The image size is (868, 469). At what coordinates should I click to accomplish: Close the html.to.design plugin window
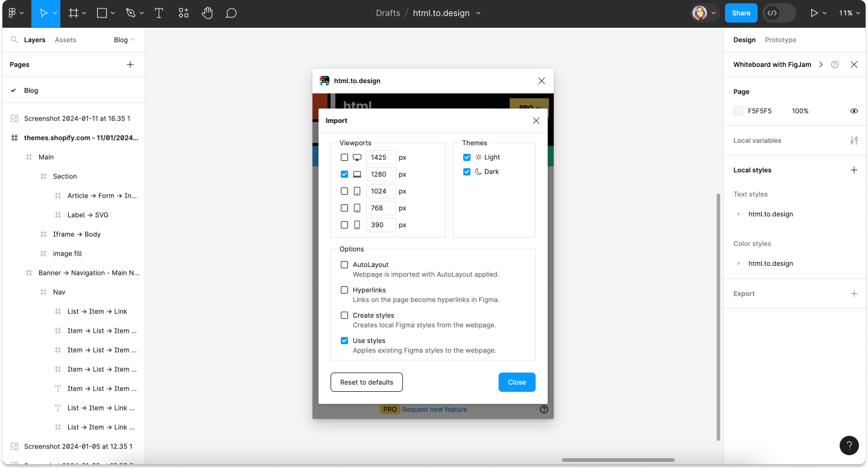pos(542,81)
